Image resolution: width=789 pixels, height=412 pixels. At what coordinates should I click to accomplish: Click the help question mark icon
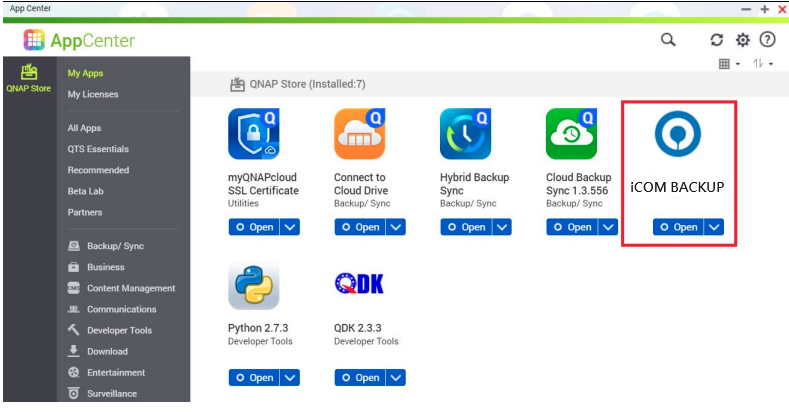point(767,39)
